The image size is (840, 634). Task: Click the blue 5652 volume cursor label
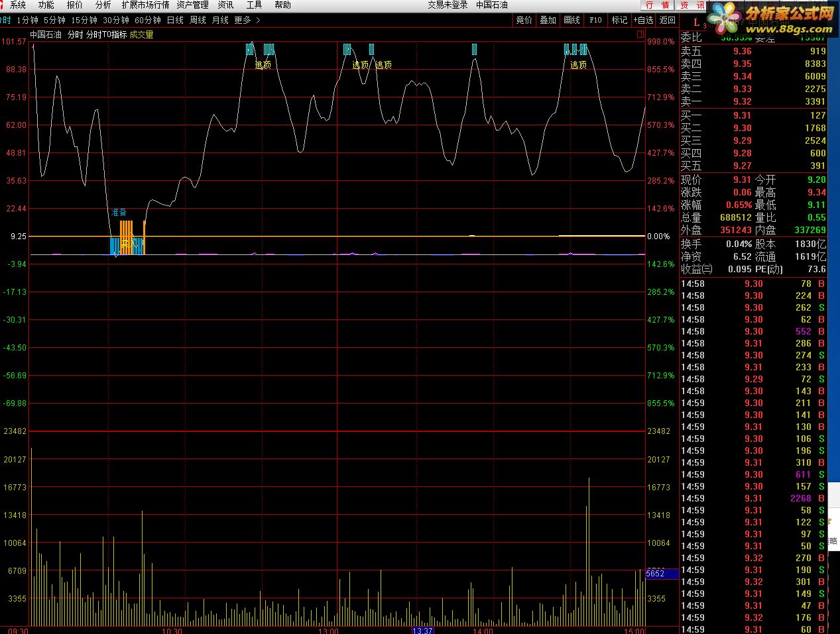(x=662, y=574)
